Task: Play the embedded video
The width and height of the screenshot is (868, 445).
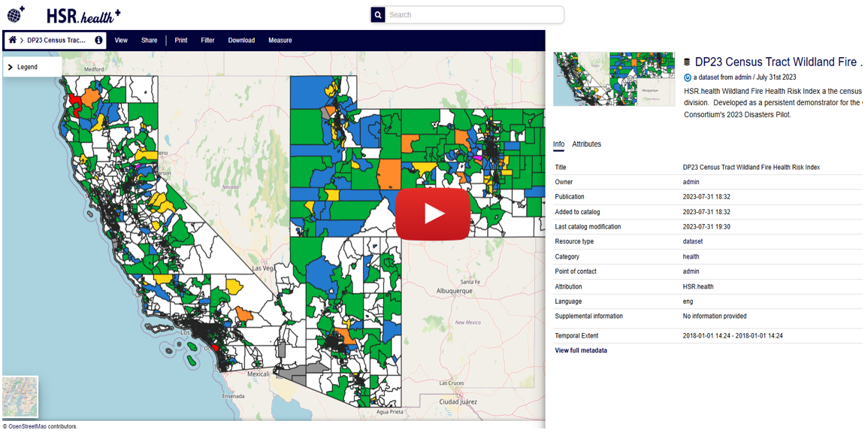Action: click(433, 213)
